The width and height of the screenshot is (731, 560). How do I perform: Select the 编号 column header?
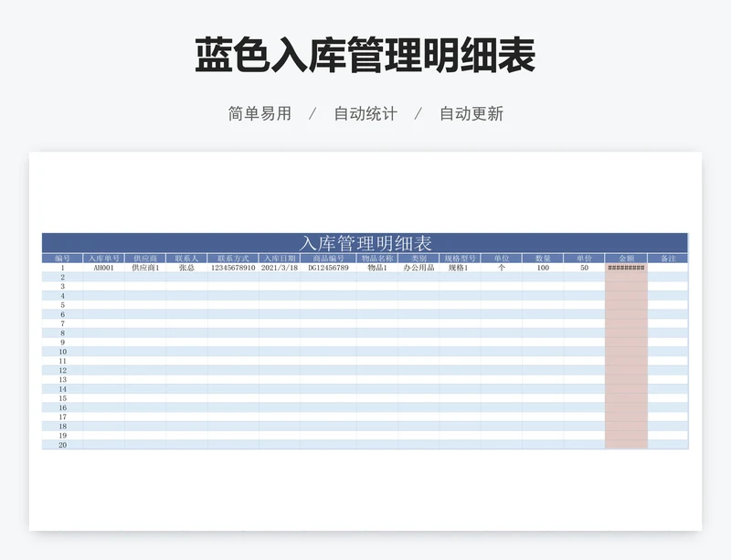[x=62, y=259]
